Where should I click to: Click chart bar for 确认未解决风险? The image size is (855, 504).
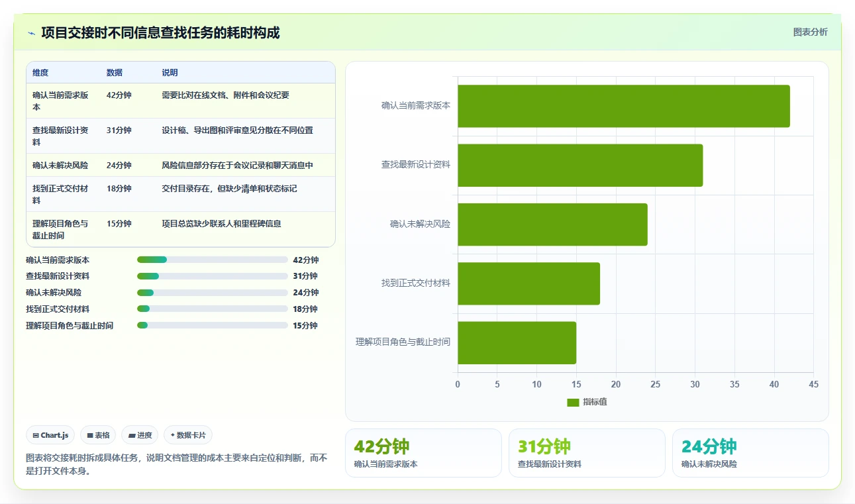(x=552, y=225)
